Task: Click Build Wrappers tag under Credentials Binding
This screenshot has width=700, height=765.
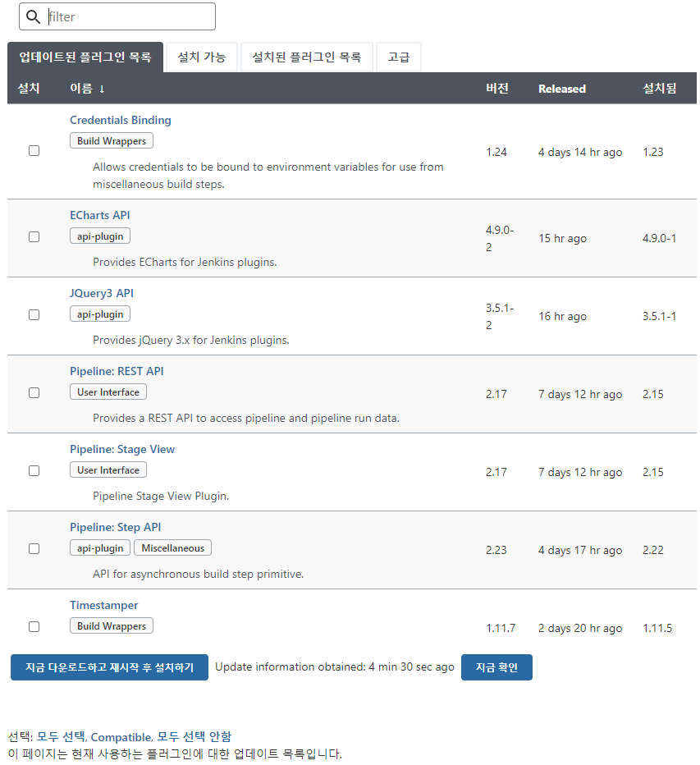Action: click(x=112, y=141)
